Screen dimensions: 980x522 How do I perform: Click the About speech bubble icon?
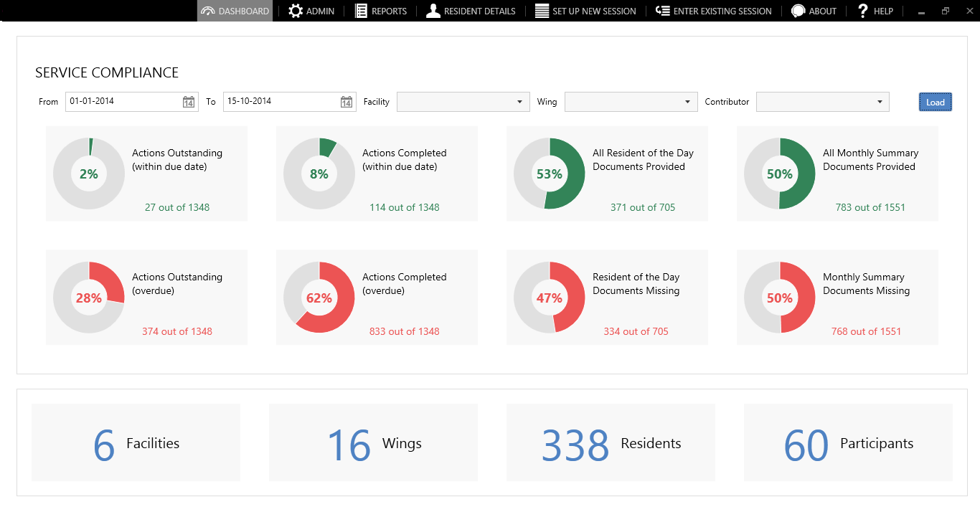click(x=798, y=11)
